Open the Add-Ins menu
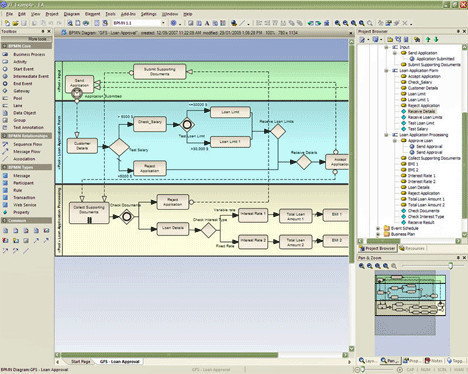This screenshot has width=468, height=374. coord(128,14)
